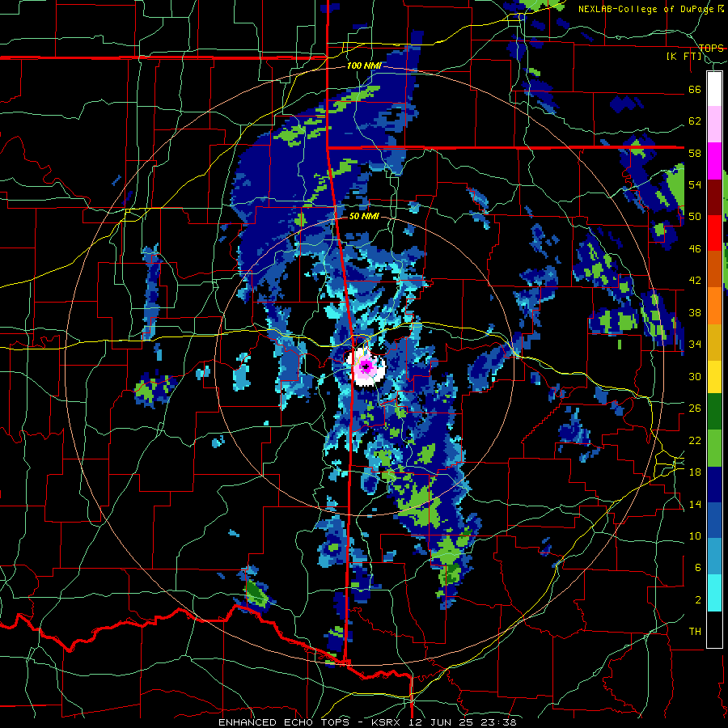Click the 50 legend value
The image size is (728, 728).
point(695,217)
